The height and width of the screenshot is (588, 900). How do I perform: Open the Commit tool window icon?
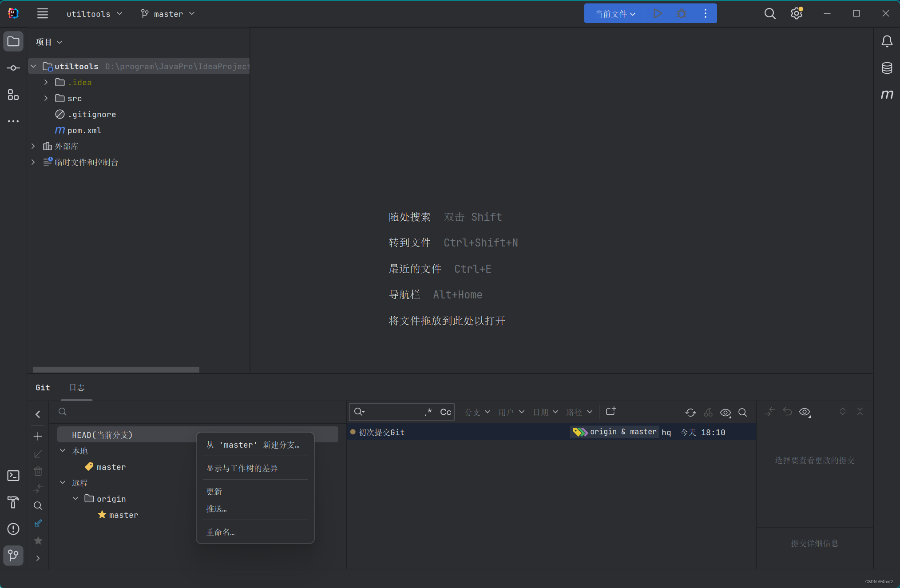(x=13, y=68)
